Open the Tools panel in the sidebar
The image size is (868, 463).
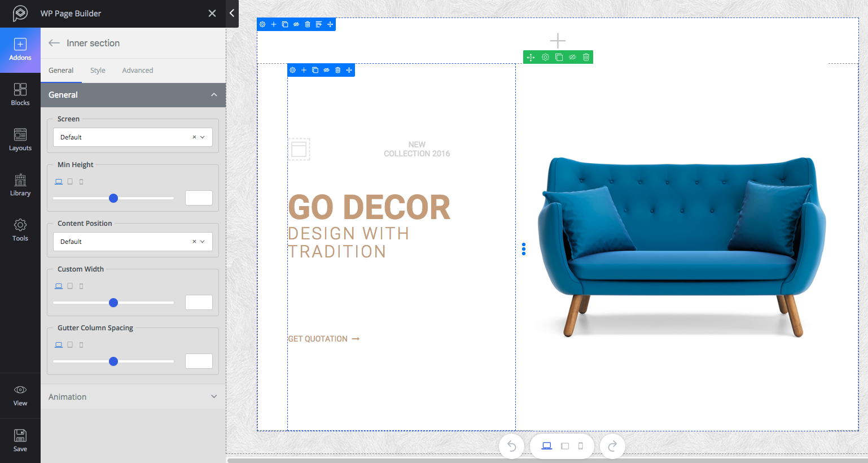(20, 230)
